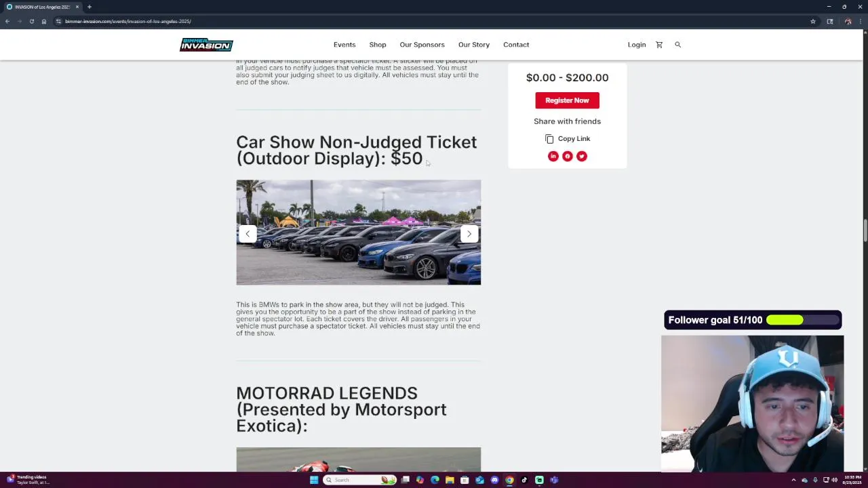Open Outlook from the taskbar
Screen dimensions: 868x488
pyautogui.click(x=479, y=480)
